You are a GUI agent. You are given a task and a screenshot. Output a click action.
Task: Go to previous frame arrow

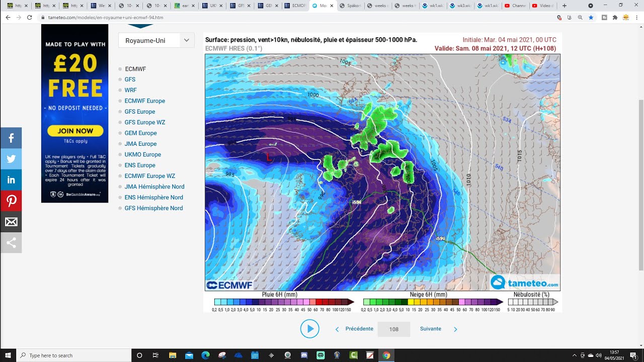pos(337,329)
